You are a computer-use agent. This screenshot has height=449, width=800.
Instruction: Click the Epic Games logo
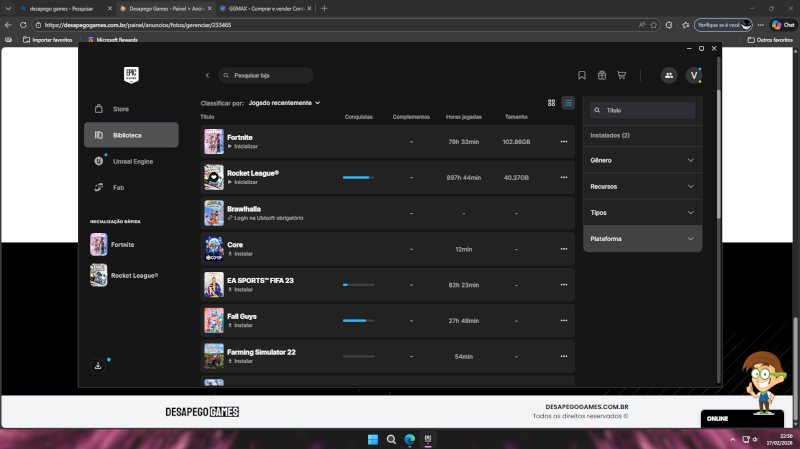pyautogui.click(x=131, y=75)
